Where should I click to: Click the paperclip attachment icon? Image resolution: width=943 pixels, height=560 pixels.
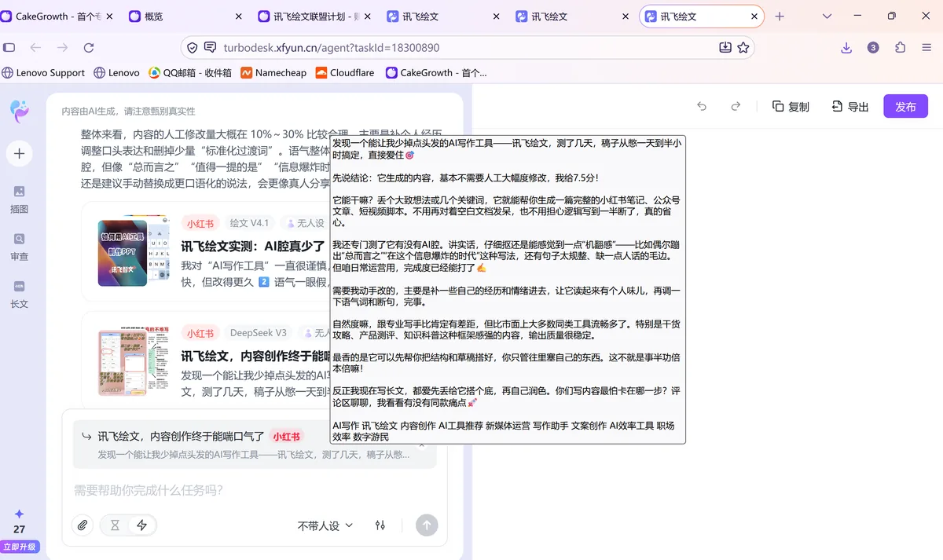[82, 525]
